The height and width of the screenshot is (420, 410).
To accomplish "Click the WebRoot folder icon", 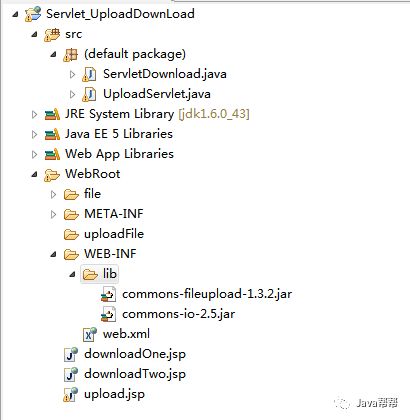I will [52, 175].
